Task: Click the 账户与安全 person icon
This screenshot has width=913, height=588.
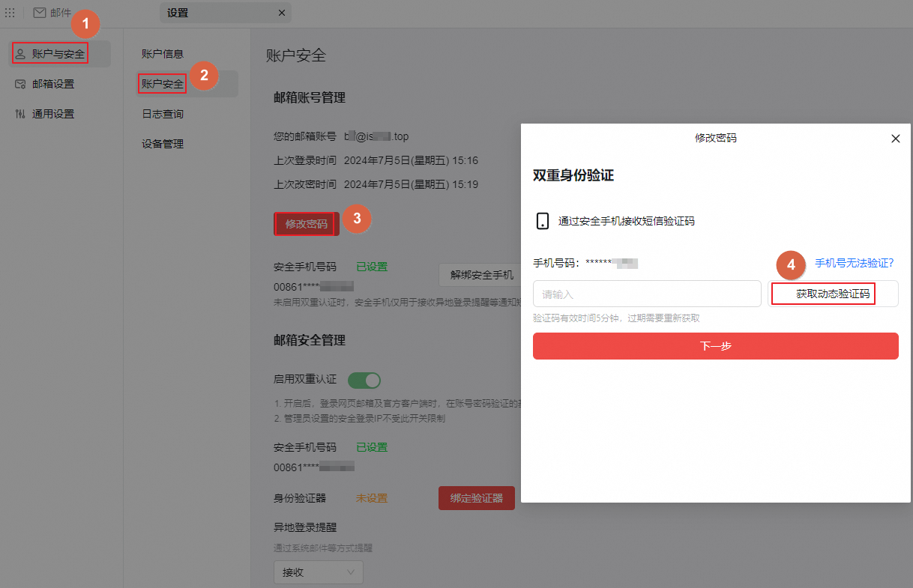Action: coord(20,54)
